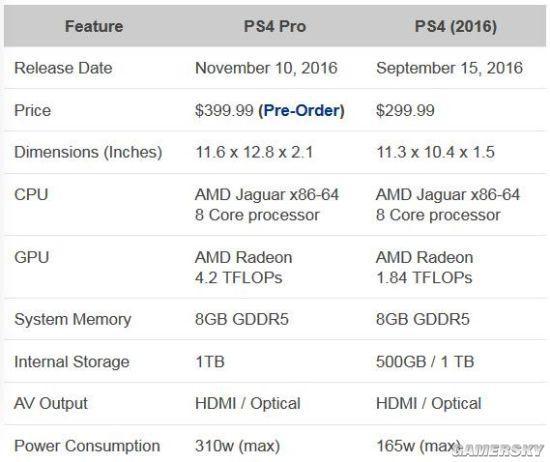Click the PS4 (2016) column header
This screenshot has width=550, height=462.
click(456, 26)
